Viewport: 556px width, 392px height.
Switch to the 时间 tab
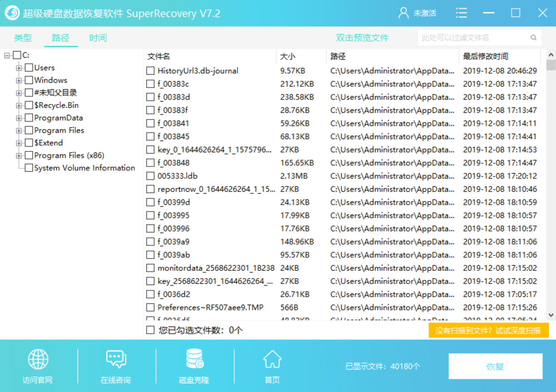point(98,38)
